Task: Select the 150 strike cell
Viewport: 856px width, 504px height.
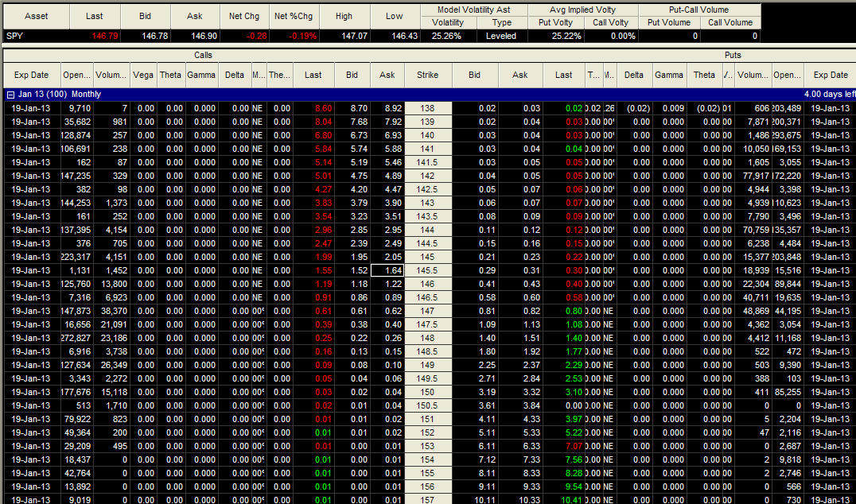Action: click(428, 392)
